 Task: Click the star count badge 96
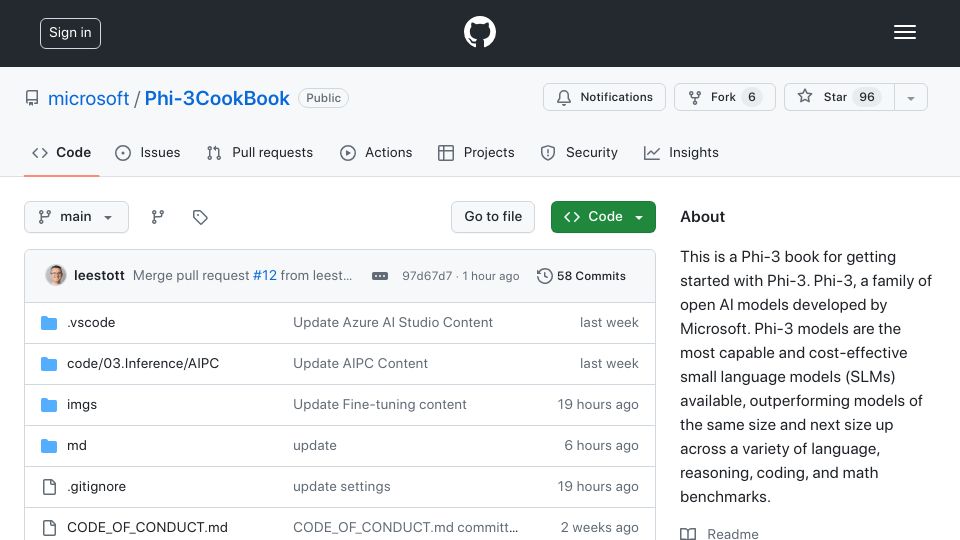867,97
